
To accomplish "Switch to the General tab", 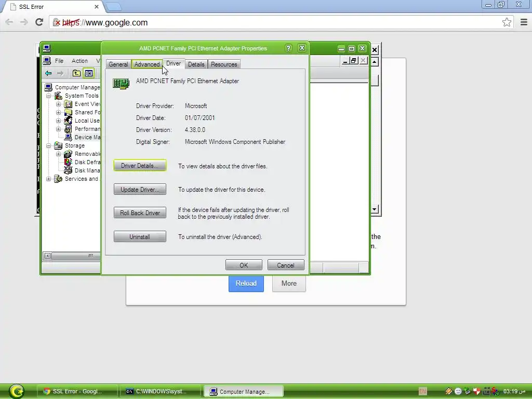I will (118, 64).
